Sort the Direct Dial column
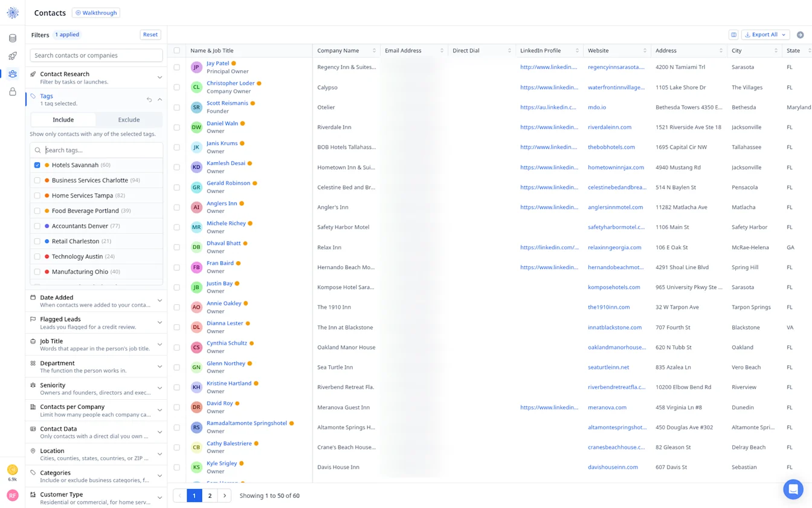This screenshot has height=508, width=812. click(510, 51)
